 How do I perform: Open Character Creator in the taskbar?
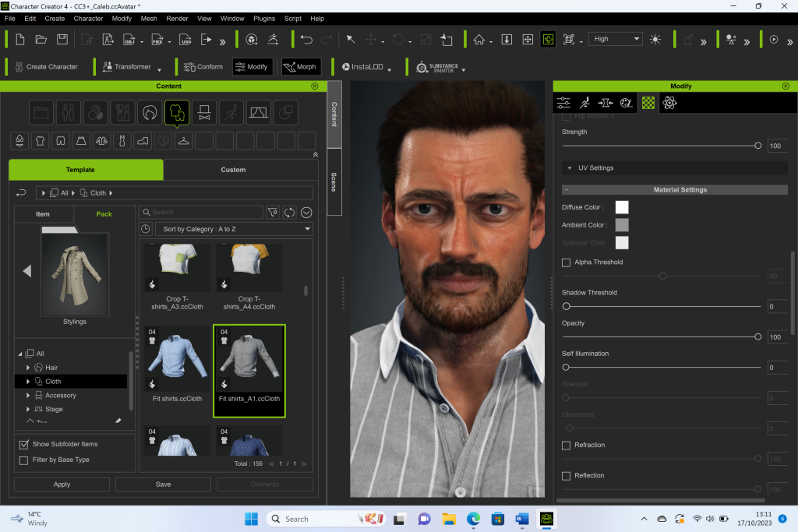[x=546, y=519]
